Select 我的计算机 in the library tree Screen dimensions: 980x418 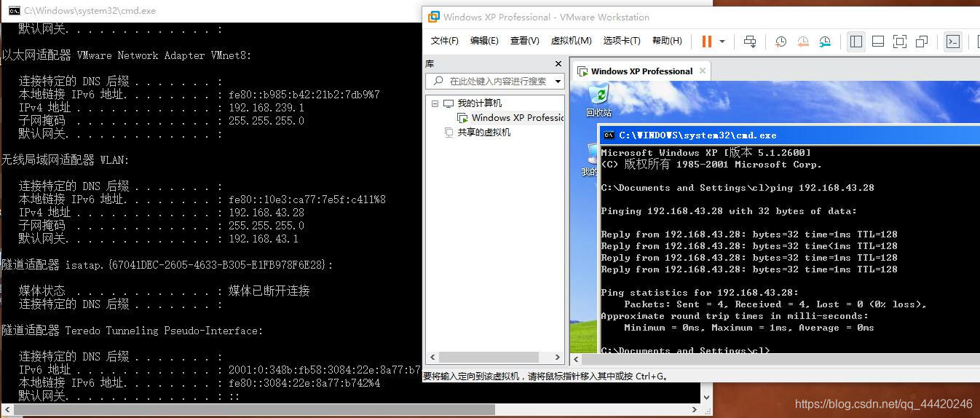tap(479, 103)
